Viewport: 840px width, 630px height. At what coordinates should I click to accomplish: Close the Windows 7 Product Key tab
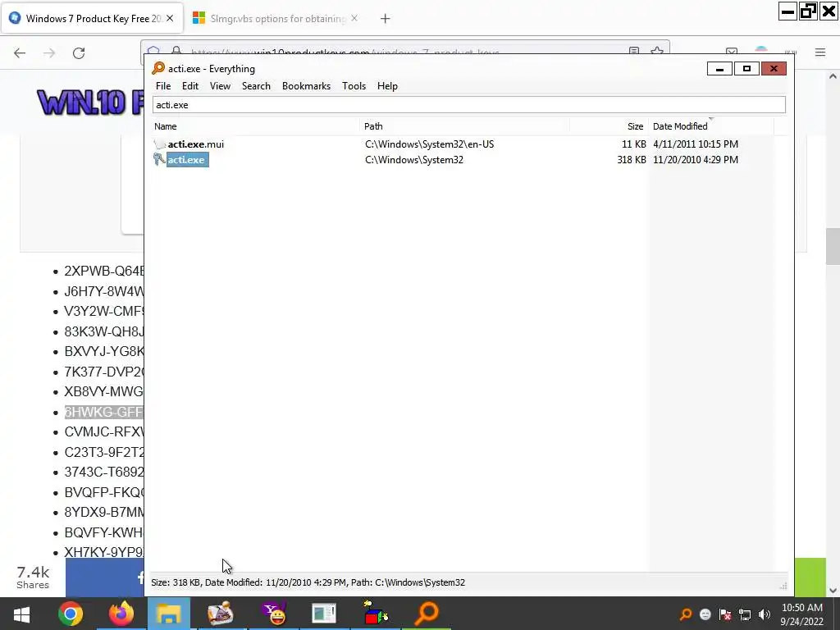(170, 18)
